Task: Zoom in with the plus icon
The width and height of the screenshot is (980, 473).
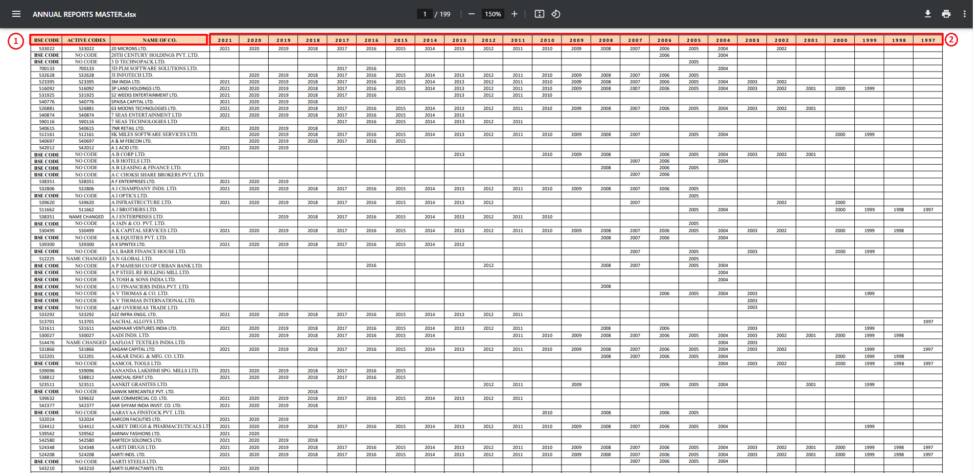Action: (x=515, y=14)
